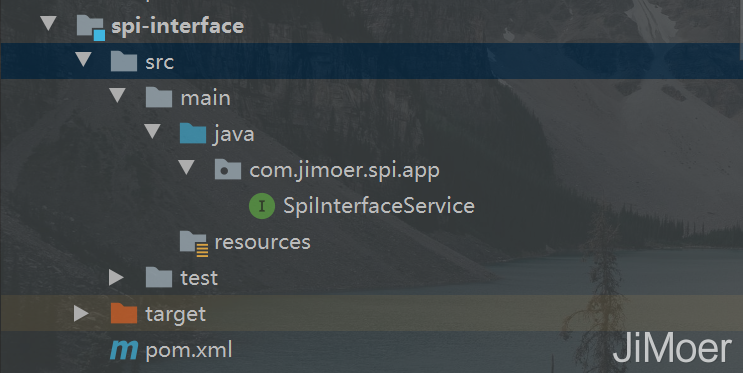Click the orange target folder icon

tap(124, 313)
